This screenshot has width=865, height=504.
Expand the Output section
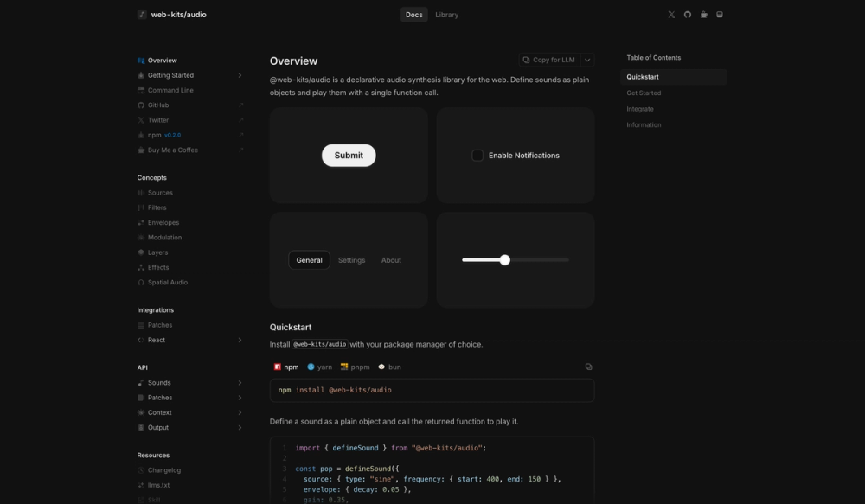point(240,427)
